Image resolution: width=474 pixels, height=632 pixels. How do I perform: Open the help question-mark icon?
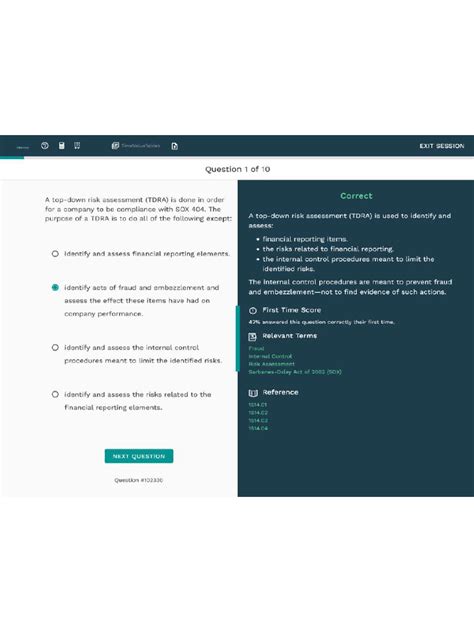[45, 146]
